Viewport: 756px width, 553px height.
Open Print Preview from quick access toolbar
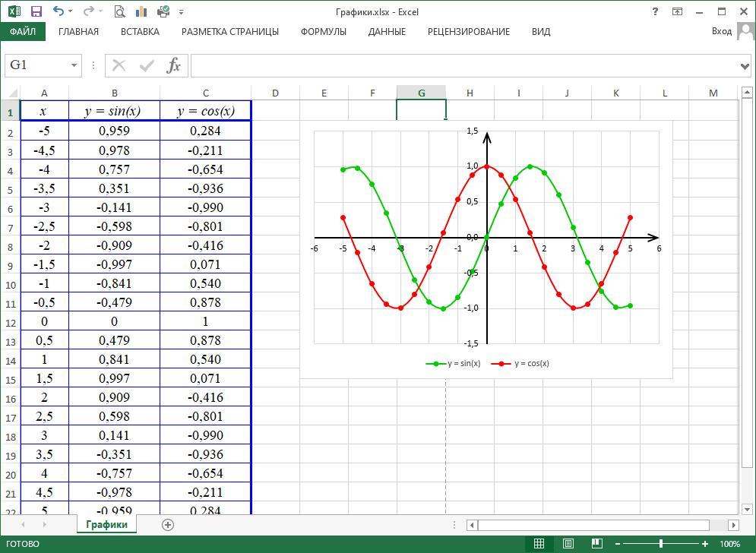click(x=119, y=11)
